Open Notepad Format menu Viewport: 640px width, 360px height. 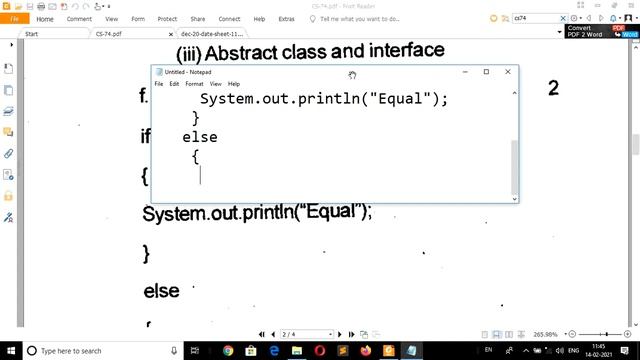coord(194,84)
